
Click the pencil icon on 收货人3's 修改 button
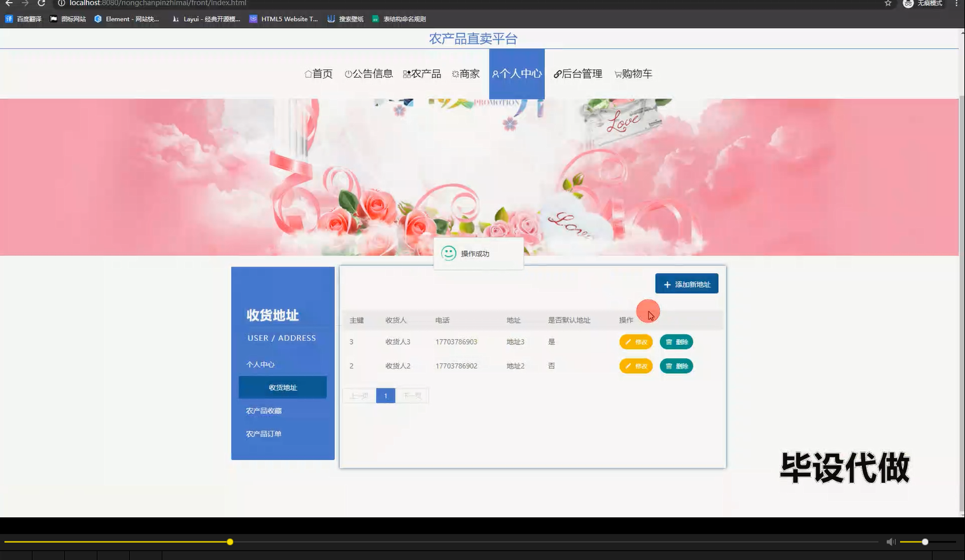click(x=628, y=342)
